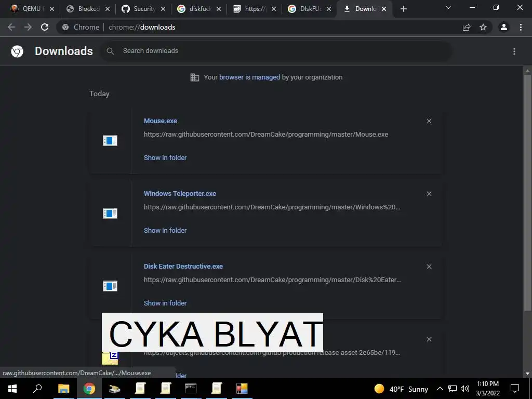Close the Blocked tab
532x399 pixels.
point(108,9)
